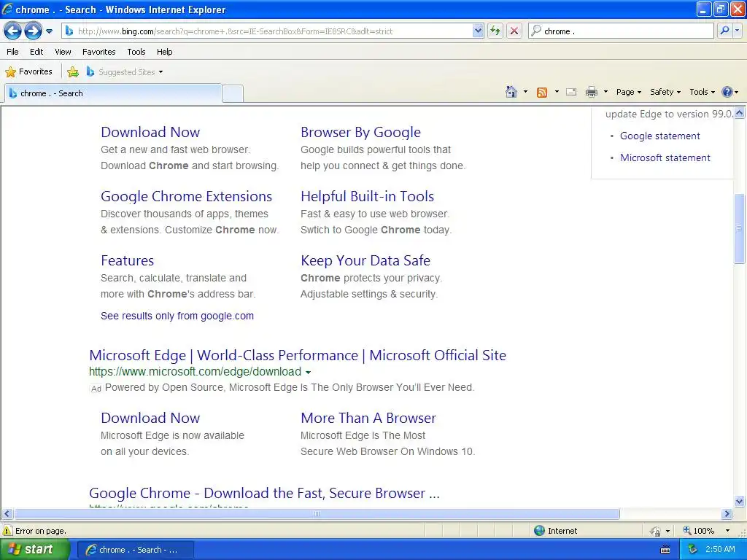
Task: Click the Read Mail icon
Action: pos(571,92)
